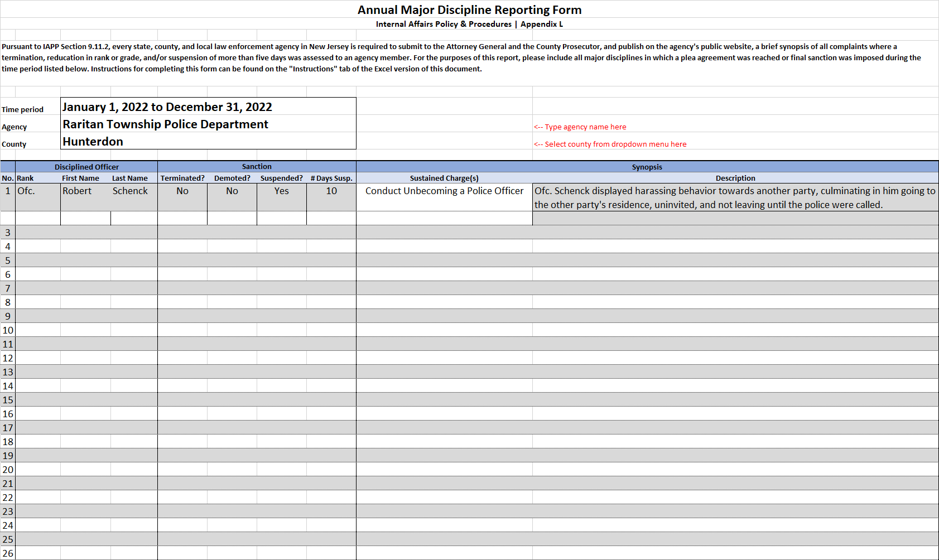
Task: Select the Suspended cell showing 'Yes'
Action: (282, 197)
